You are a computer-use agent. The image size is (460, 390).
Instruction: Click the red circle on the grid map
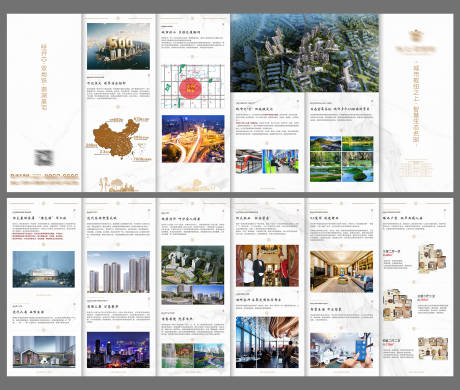coord(191,88)
